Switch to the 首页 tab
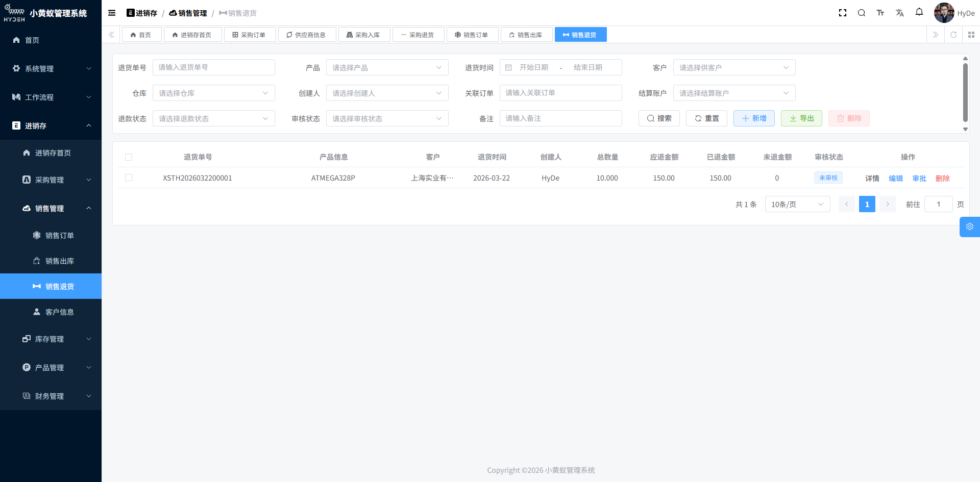The height and width of the screenshot is (482, 980). point(141,35)
